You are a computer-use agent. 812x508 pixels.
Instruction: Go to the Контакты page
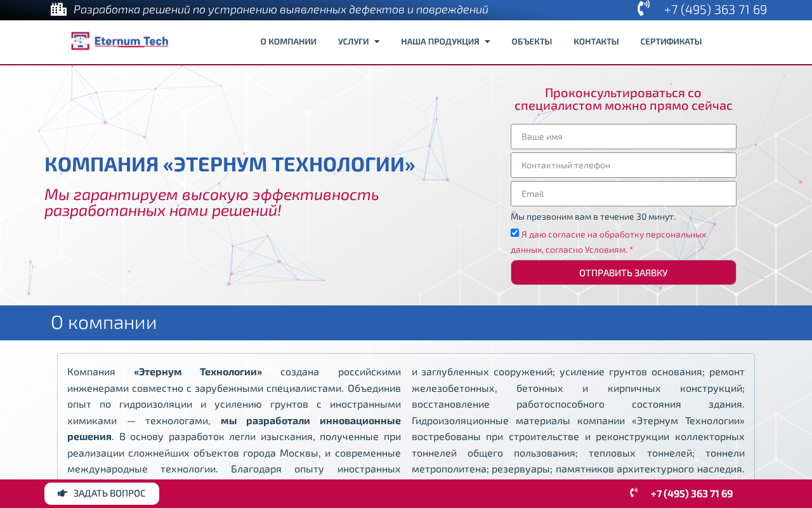click(x=596, y=42)
